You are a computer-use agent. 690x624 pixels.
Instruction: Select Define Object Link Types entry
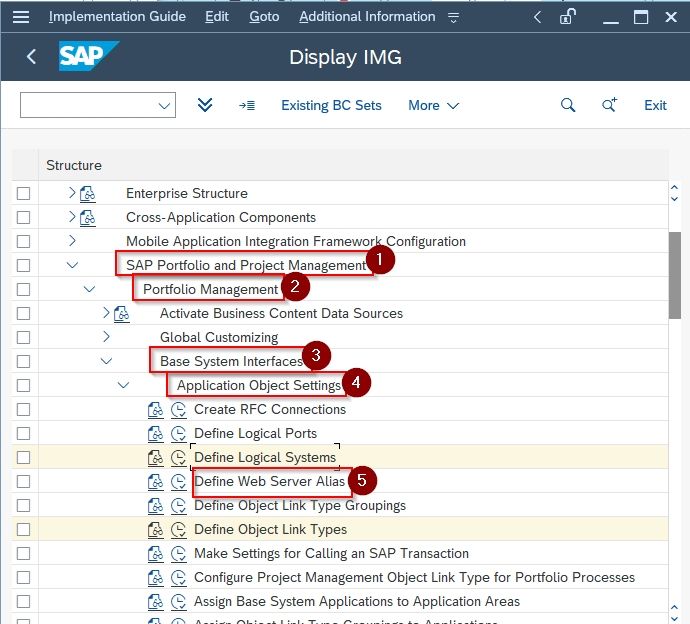point(271,529)
